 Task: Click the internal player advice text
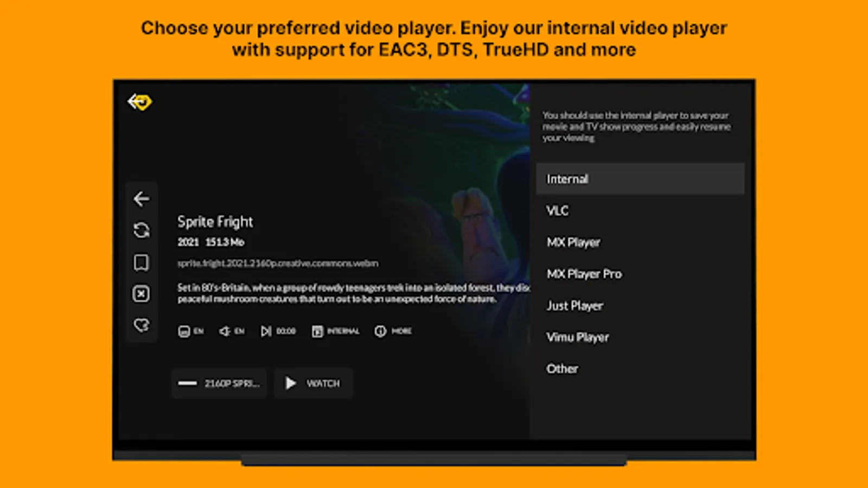(x=636, y=126)
